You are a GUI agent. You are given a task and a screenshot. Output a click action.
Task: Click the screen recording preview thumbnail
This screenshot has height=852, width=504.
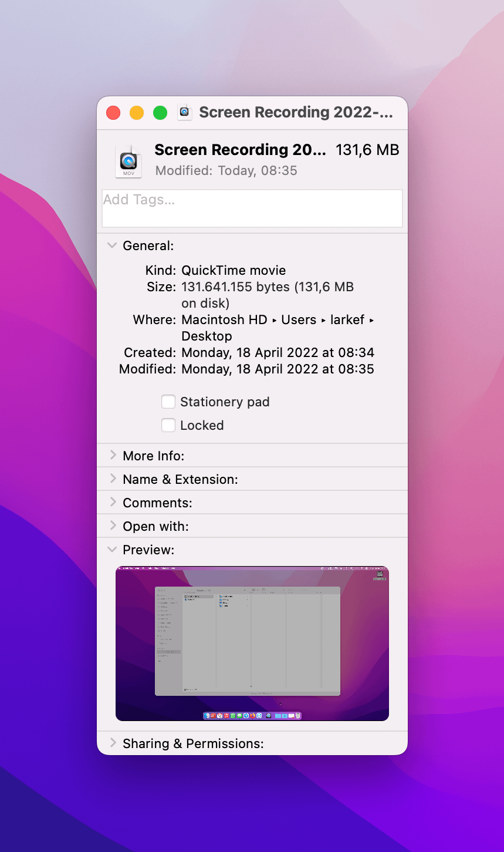(x=252, y=644)
